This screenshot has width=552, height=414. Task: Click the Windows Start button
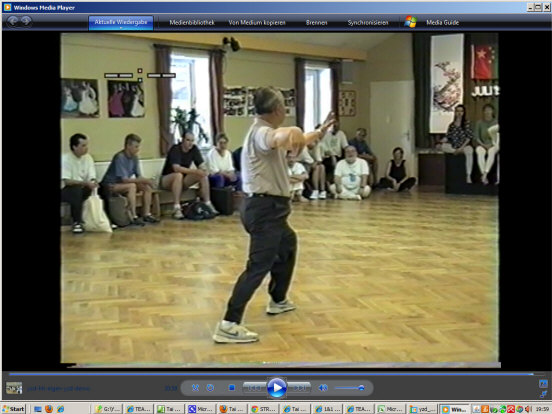pyautogui.click(x=13, y=409)
